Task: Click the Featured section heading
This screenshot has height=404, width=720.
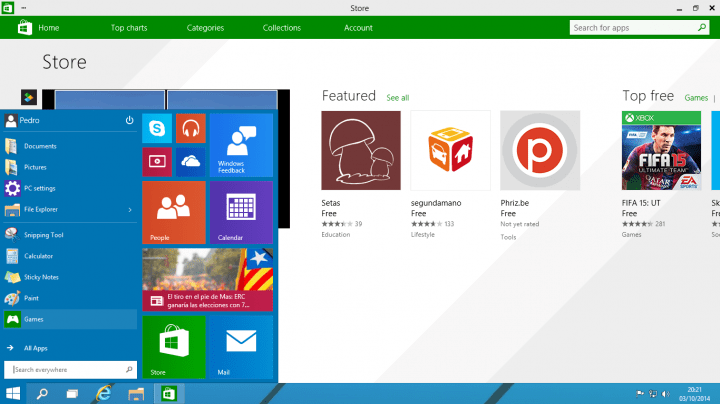Action: click(349, 95)
